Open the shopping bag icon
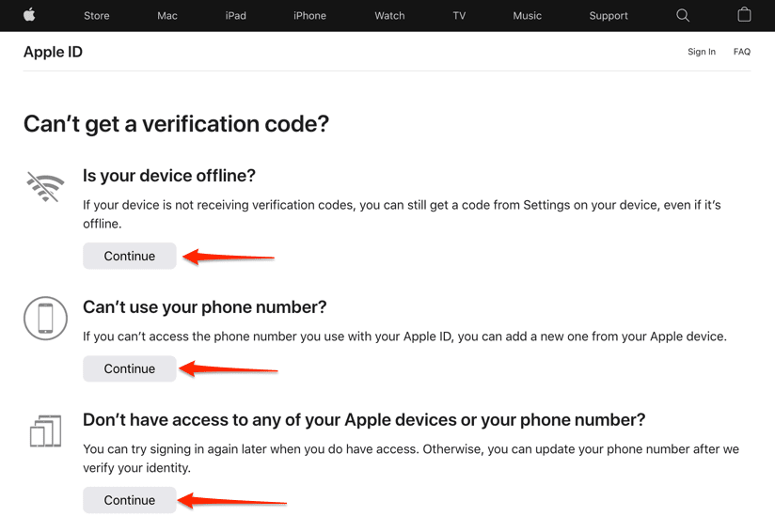This screenshot has height=532, width=775. [744, 15]
